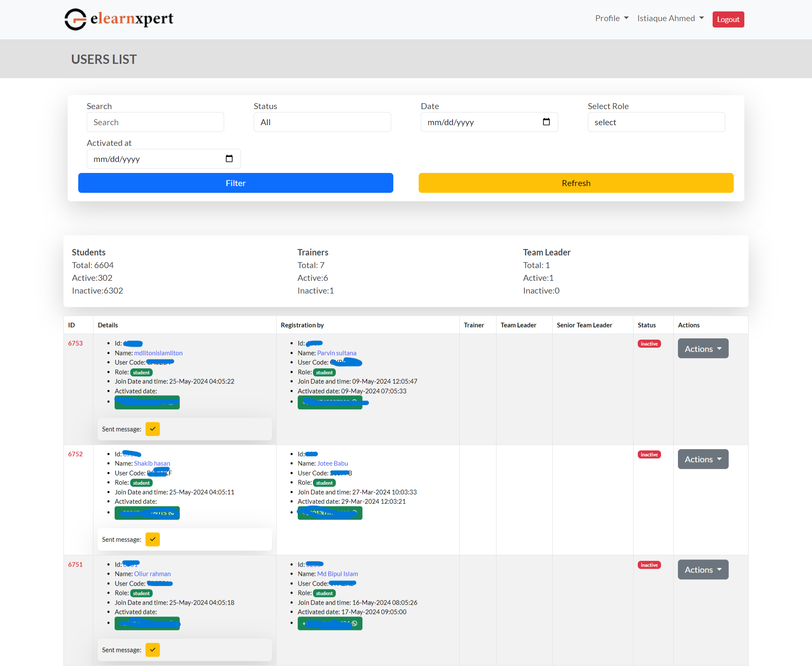Click the blue Filter button
This screenshot has height=666, width=812.
click(x=236, y=183)
